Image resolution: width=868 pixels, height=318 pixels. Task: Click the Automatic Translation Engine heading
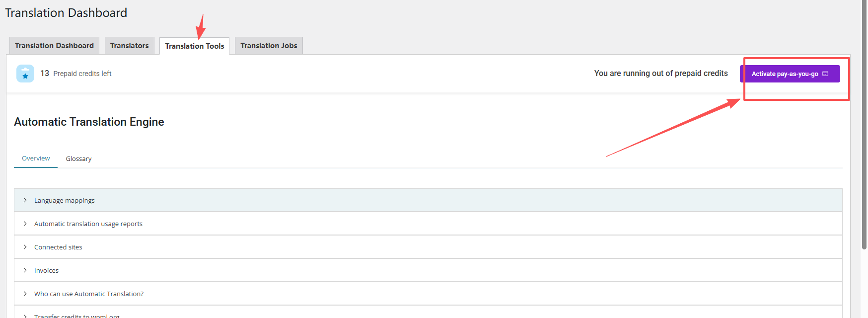(x=89, y=122)
